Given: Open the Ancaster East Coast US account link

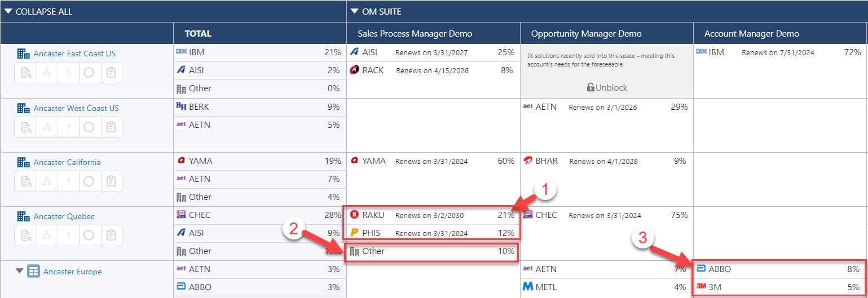Looking at the screenshot, I should click(x=74, y=54).
